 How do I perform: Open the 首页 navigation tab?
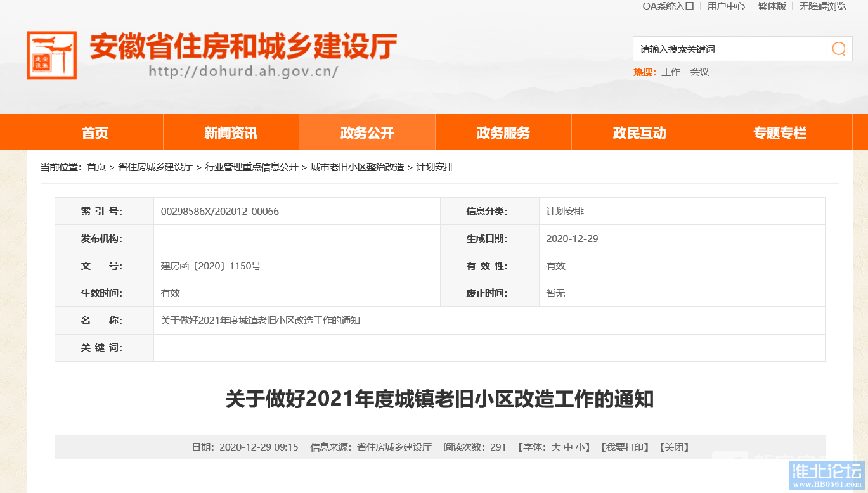tap(95, 133)
